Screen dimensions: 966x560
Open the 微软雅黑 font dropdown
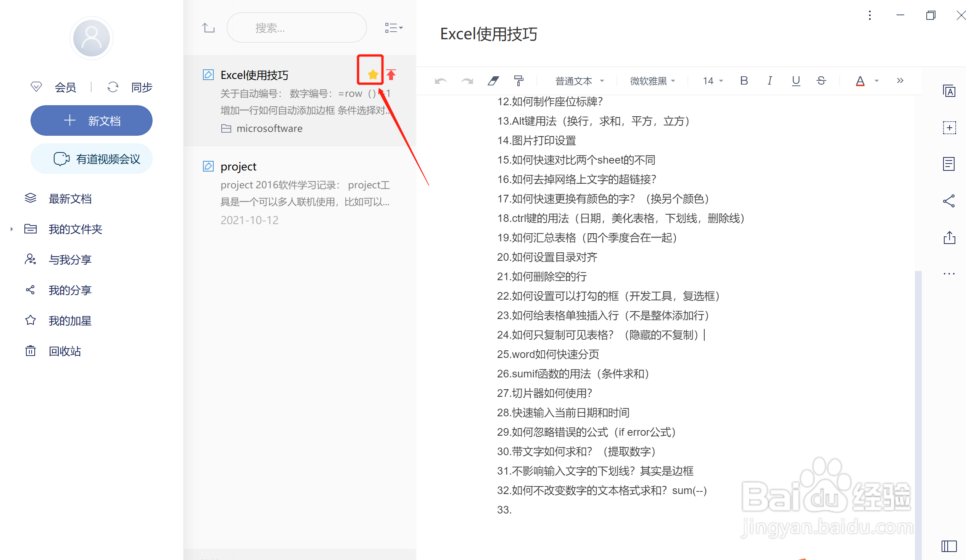(x=652, y=81)
